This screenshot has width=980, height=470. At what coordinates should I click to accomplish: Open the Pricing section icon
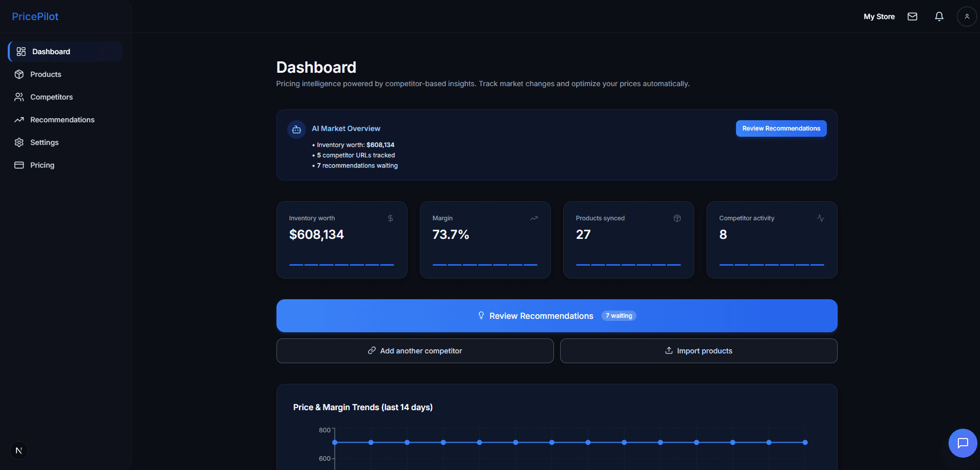(19, 165)
